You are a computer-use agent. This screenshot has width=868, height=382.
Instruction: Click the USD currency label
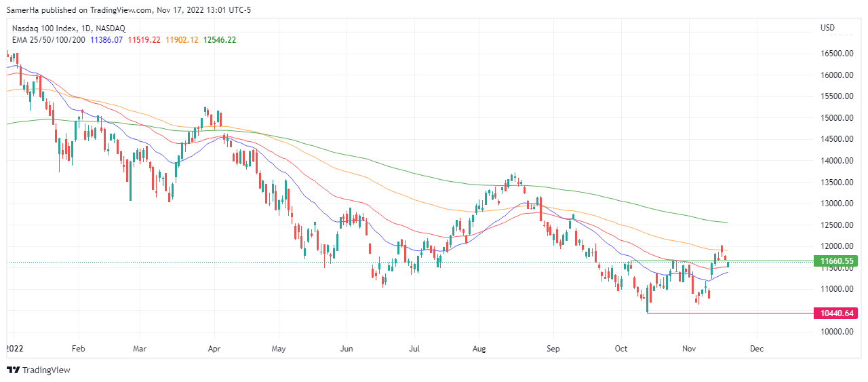click(x=827, y=28)
